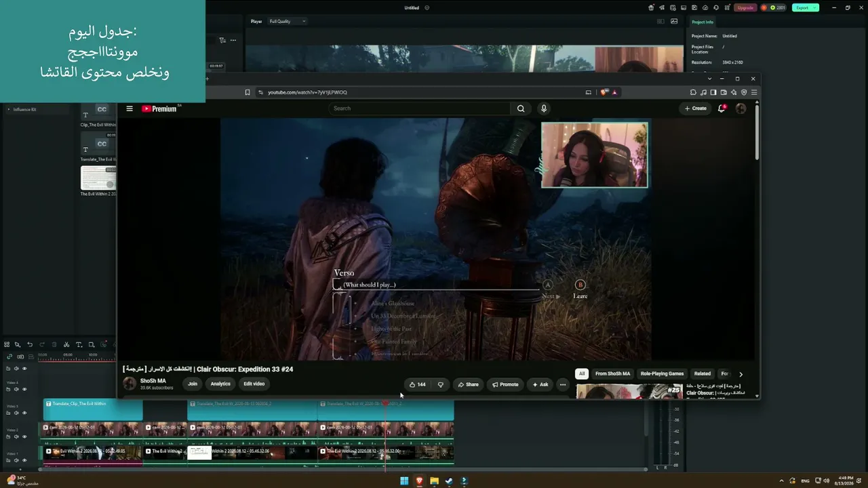Image resolution: width=868 pixels, height=488 pixels.
Task: Open the media panel more options ellipsis
Action: 233,40
